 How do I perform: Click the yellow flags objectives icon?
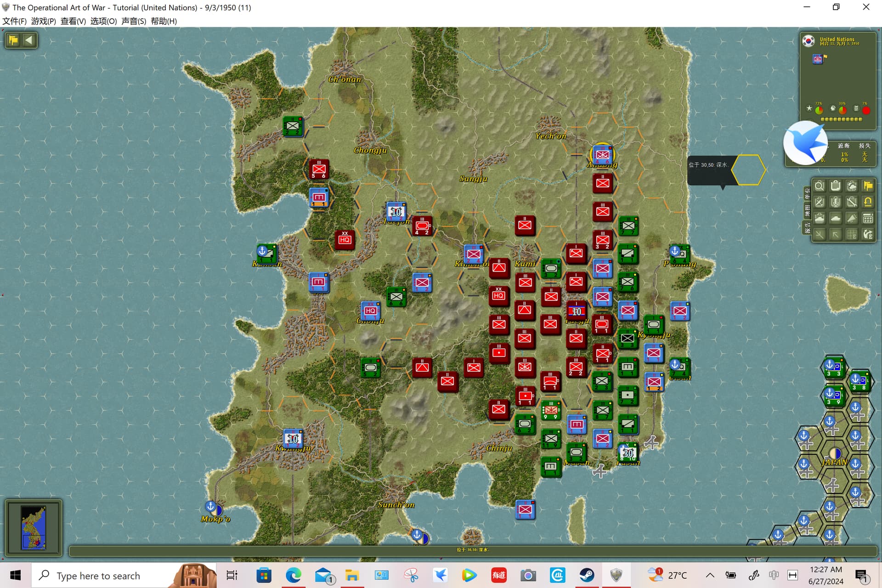pyautogui.click(x=868, y=186)
